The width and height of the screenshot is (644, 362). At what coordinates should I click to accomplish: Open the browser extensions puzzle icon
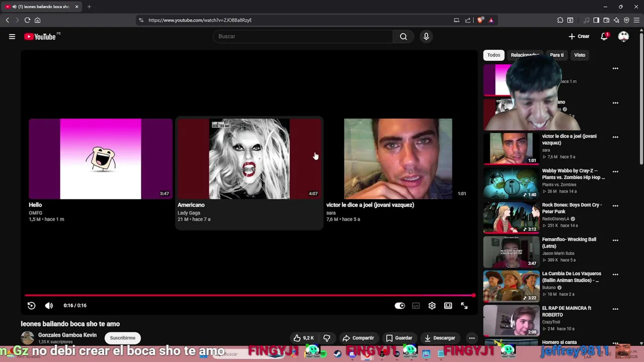pyautogui.click(x=560, y=20)
